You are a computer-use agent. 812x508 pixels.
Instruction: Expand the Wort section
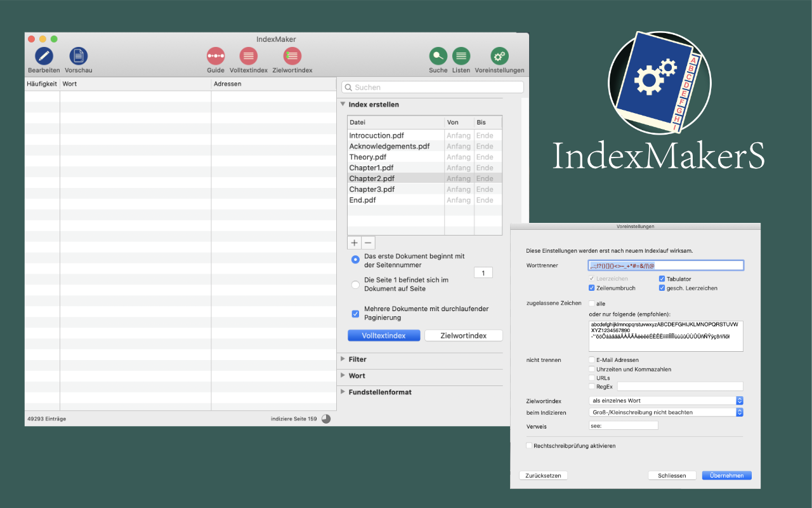point(343,375)
